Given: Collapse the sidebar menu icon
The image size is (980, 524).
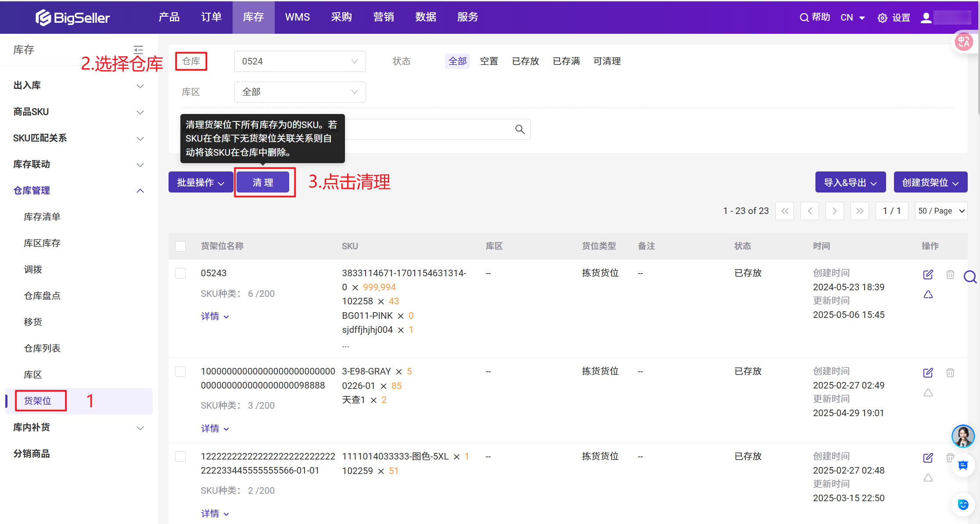Looking at the screenshot, I should 138,50.
